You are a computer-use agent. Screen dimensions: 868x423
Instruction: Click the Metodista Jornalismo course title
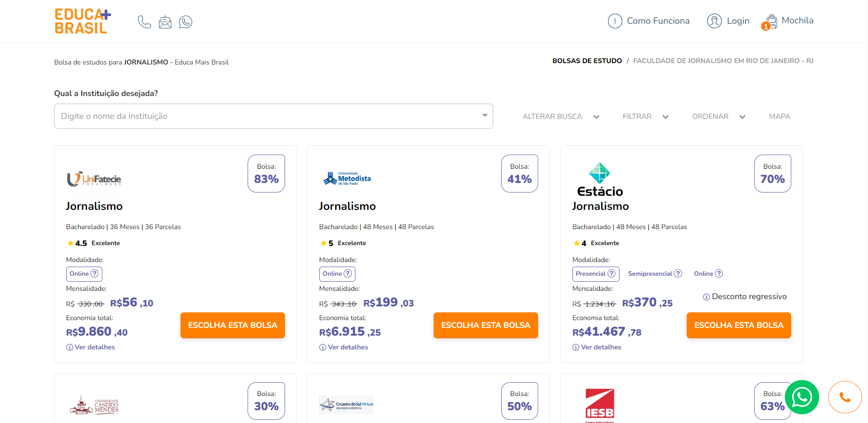point(347,206)
